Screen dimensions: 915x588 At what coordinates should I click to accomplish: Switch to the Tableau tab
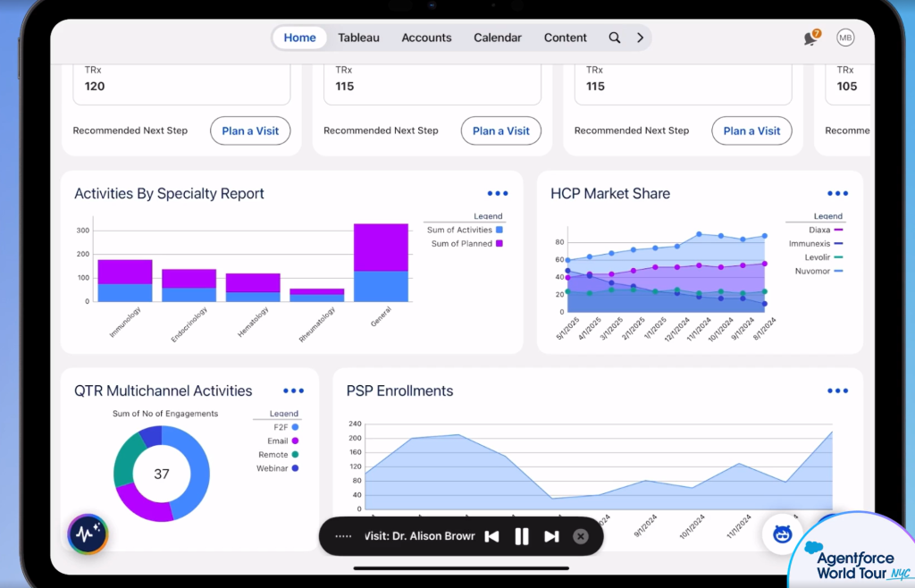point(358,38)
